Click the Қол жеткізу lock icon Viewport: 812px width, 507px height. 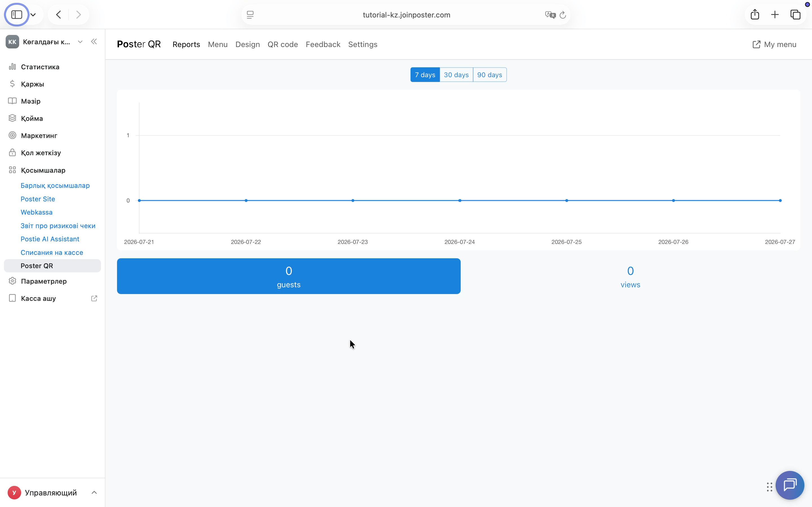12,153
